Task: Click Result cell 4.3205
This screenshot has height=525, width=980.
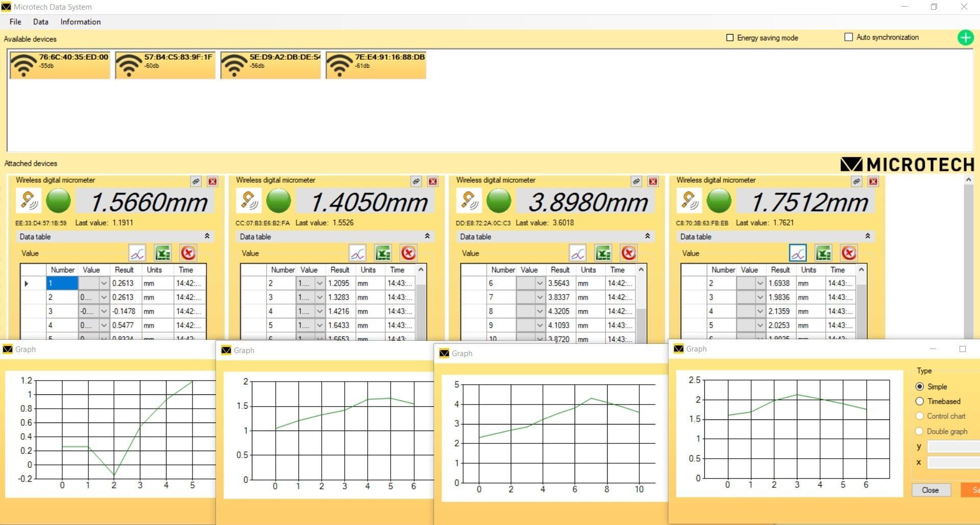Action: [560, 311]
